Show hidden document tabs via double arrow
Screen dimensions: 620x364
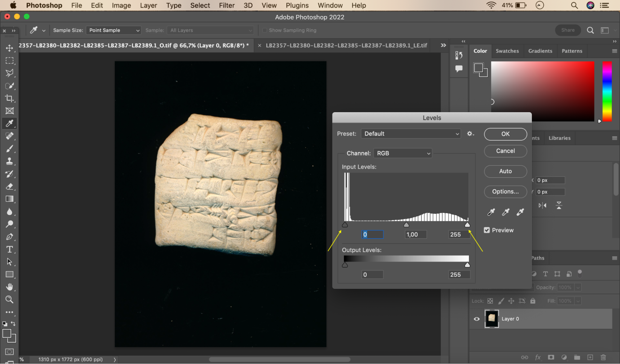pyautogui.click(x=443, y=45)
